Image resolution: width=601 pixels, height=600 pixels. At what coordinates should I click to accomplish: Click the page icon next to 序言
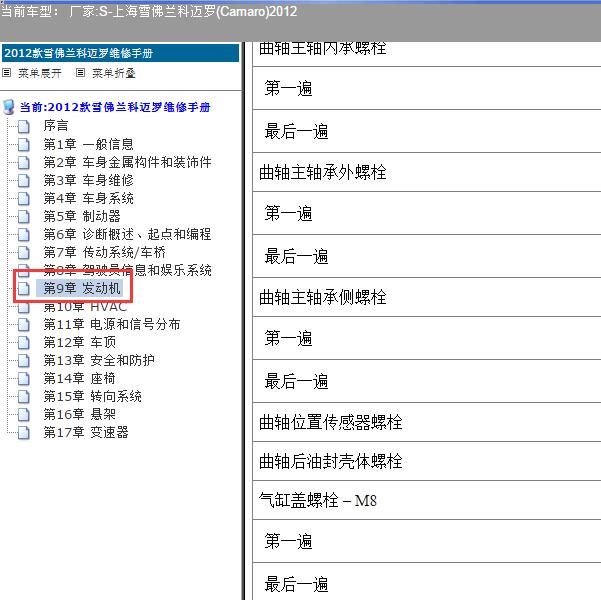click(24, 126)
